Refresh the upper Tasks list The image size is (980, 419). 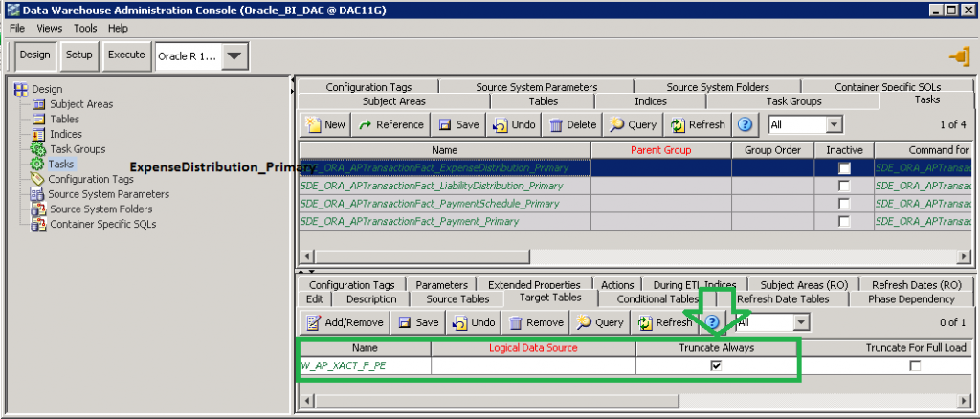(698, 125)
